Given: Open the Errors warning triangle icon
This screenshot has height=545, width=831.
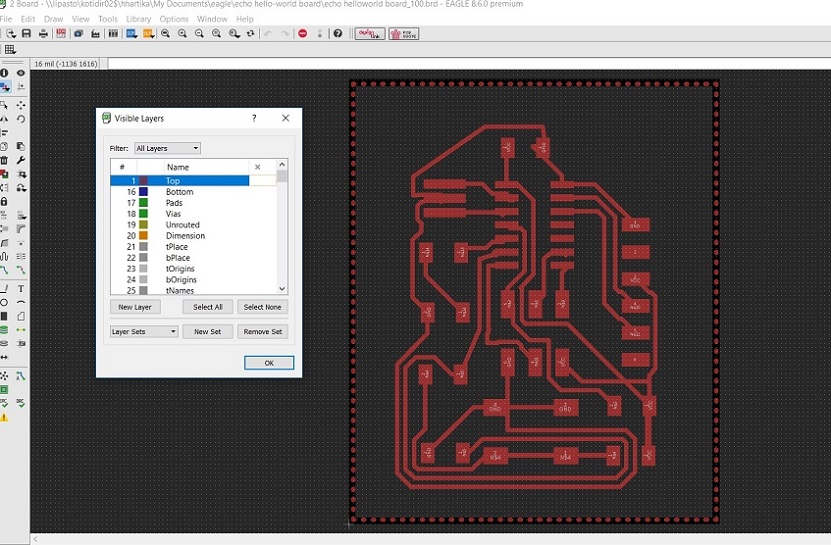Looking at the screenshot, I should 4,418.
